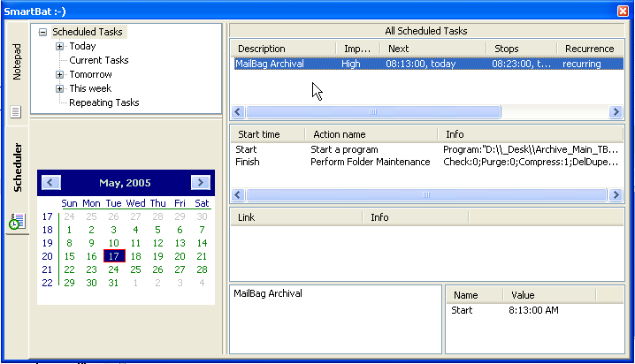The width and height of the screenshot is (635, 364).
Task: Select Repeating Tasks in the tree
Action: [104, 102]
